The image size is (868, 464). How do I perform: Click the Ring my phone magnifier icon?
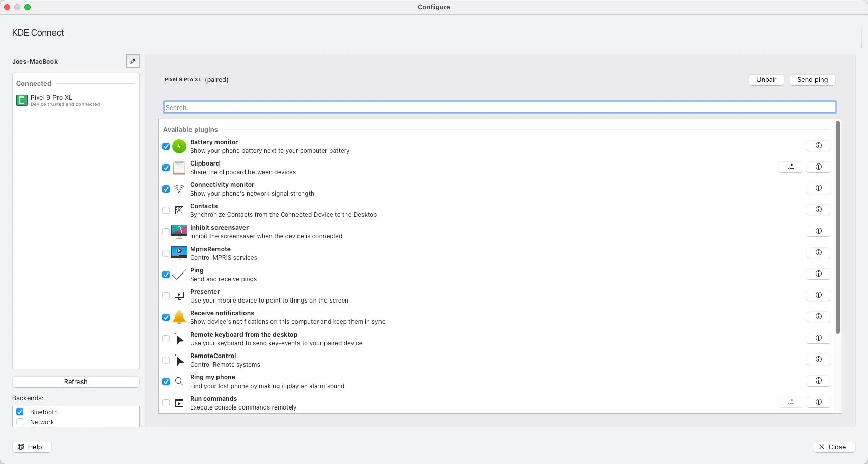click(179, 381)
